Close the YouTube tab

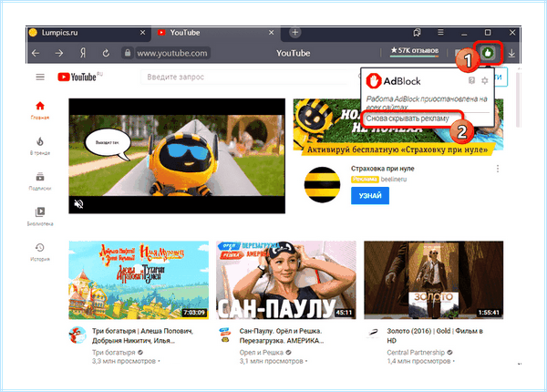[271, 33]
